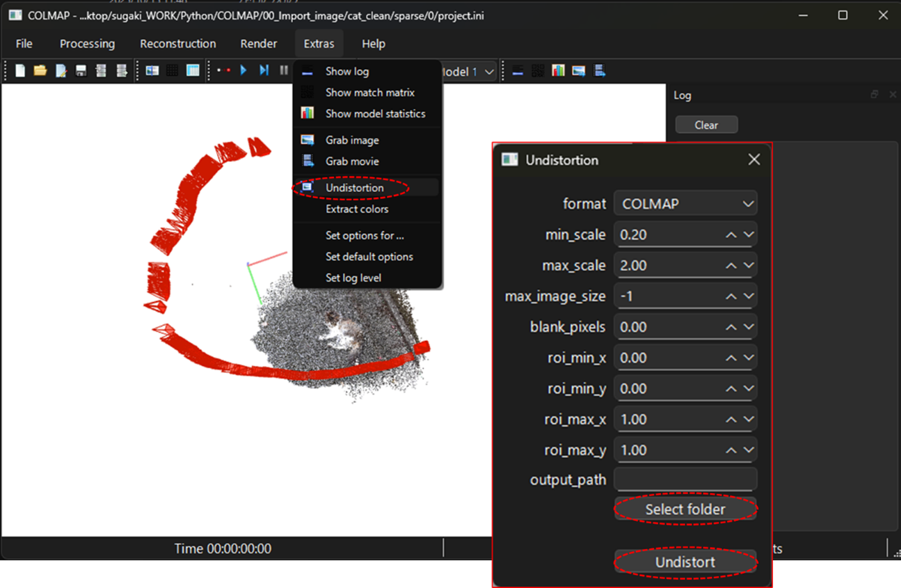Open the Reconstruction menu
The image size is (901, 588).
tap(178, 44)
